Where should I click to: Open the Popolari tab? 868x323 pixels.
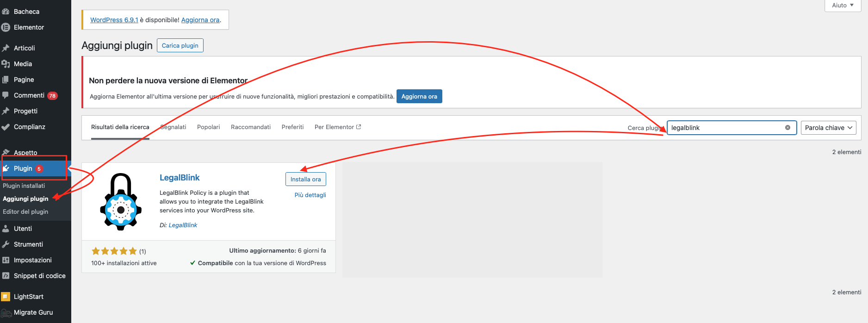209,127
